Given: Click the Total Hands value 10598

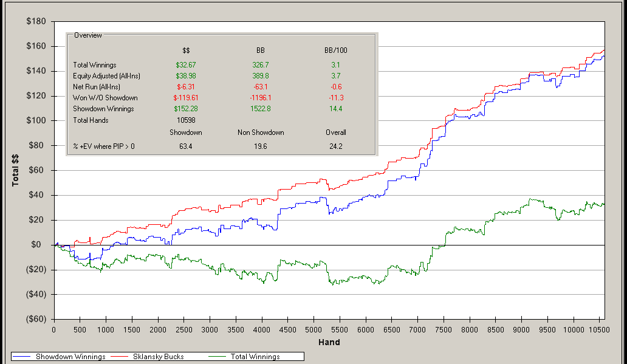Looking at the screenshot, I should pyautogui.click(x=186, y=120).
